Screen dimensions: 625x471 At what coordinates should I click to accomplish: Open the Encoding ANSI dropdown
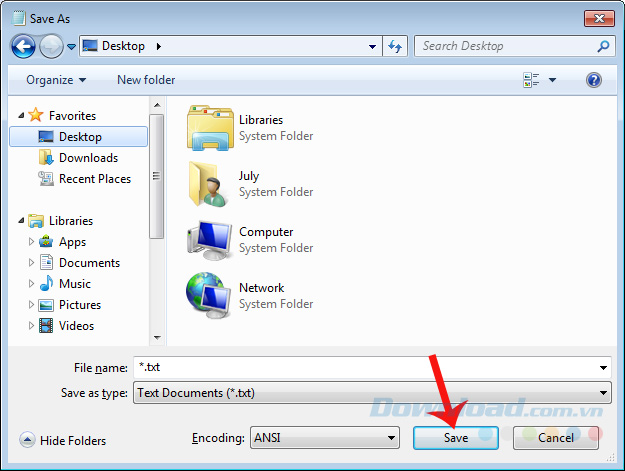pyautogui.click(x=324, y=438)
